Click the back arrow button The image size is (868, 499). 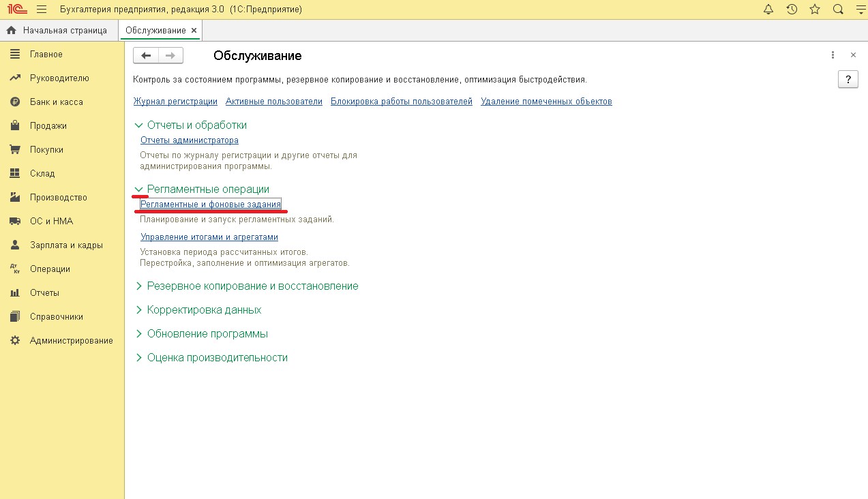point(146,56)
